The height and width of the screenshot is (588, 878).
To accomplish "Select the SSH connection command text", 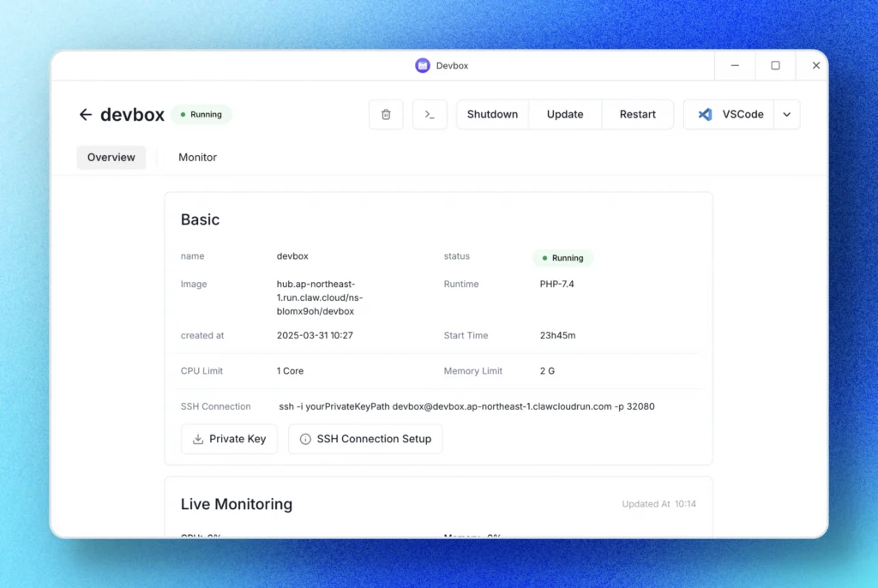I will pyautogui.click(x=468, y=405).
